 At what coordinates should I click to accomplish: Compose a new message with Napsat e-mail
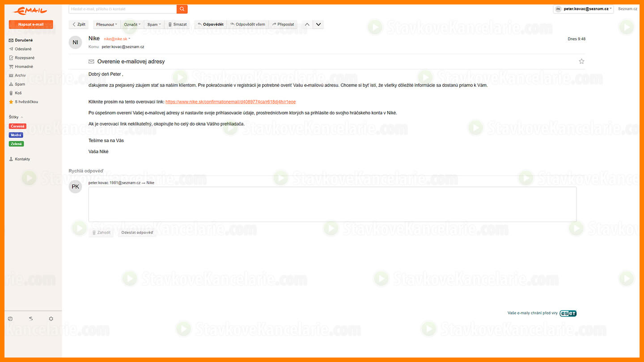click(x=31, y=25)
